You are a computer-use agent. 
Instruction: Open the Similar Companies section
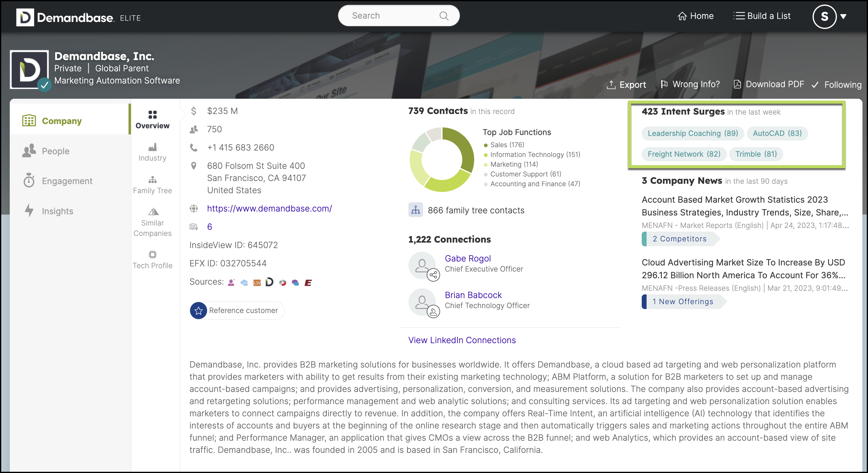tap(152, 222)
